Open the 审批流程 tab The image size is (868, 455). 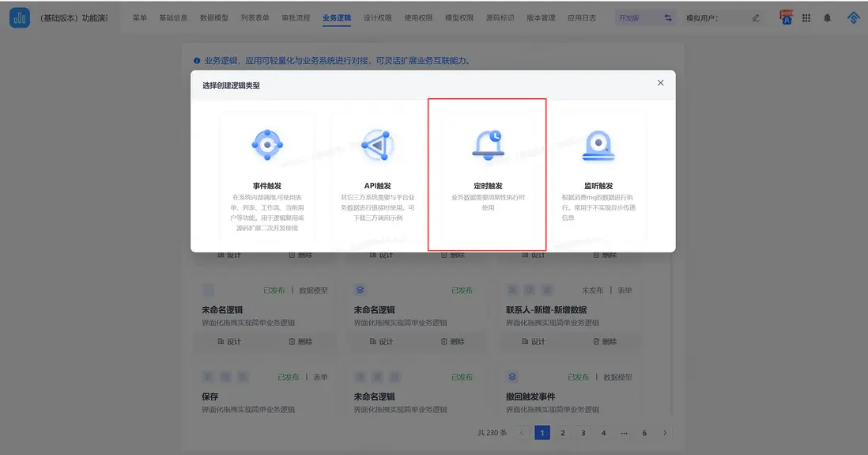(296, 17)
